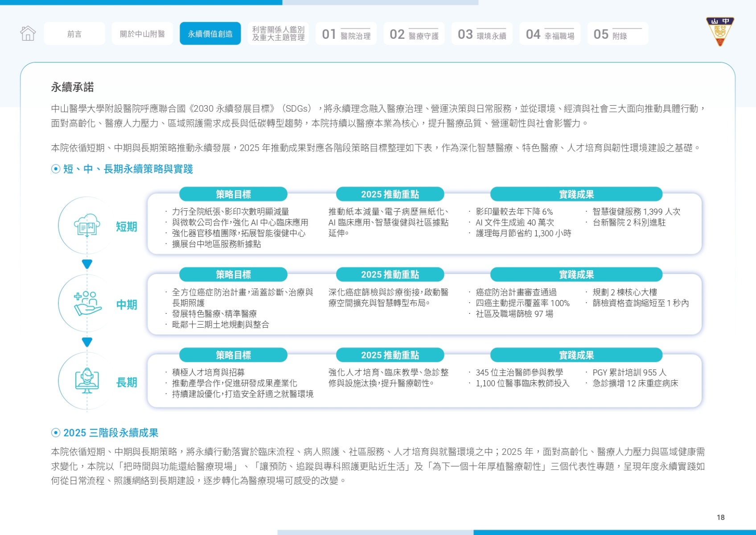
Task: Click page number 18
Action: (x=721, y=517)
